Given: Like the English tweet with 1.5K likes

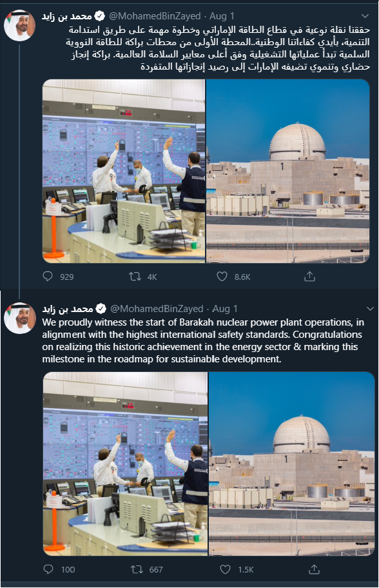Looking at the screenshot, I should point(225,570).
